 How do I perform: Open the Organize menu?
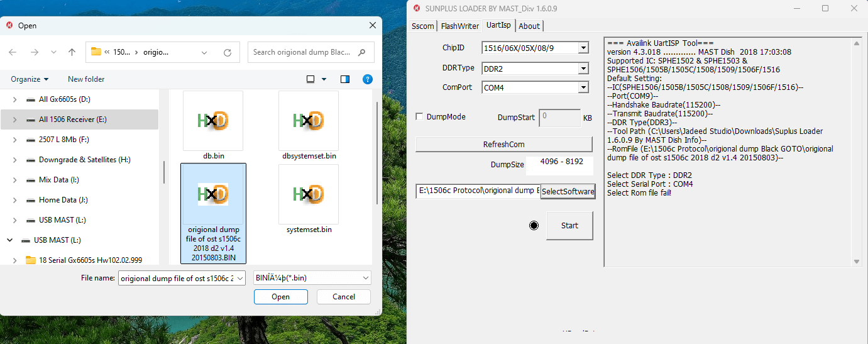click(x=30, y=79)
